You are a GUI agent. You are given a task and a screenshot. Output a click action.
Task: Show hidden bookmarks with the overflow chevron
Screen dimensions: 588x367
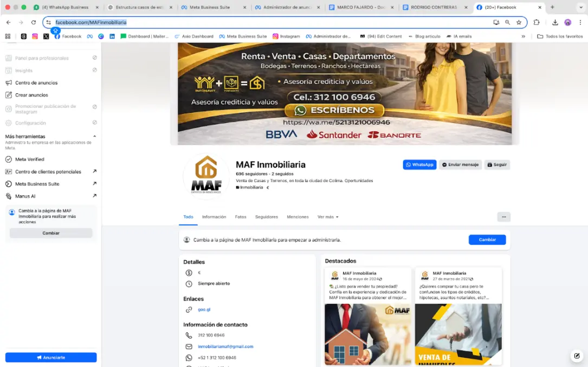tap(523, 36)
